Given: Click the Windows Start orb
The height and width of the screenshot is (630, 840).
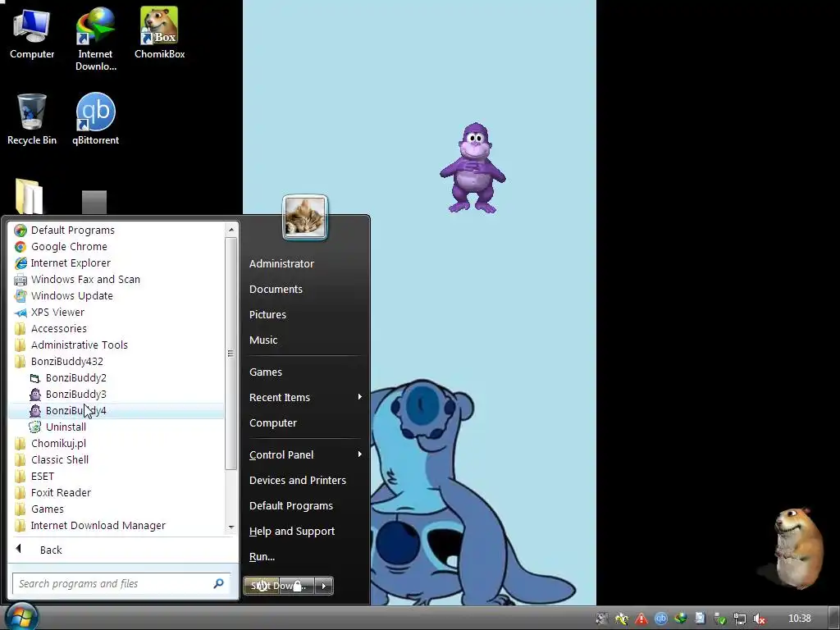Looking at the screenshot, I should (21, 617).
